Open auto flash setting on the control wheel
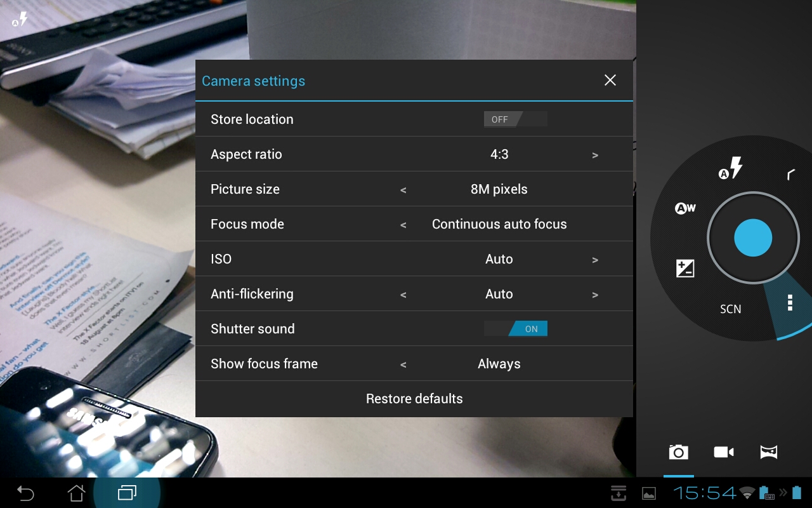The height and width of the screenshot is (508, 812). point(730,169)
